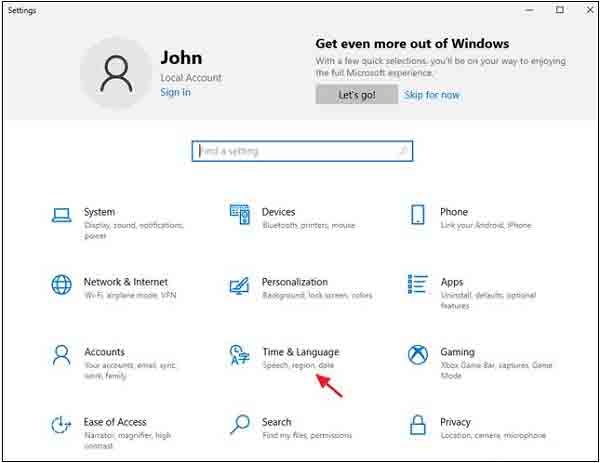Click John's user avatar picture
This screenshot has height=463, width=600.
[x=116, y=73]
